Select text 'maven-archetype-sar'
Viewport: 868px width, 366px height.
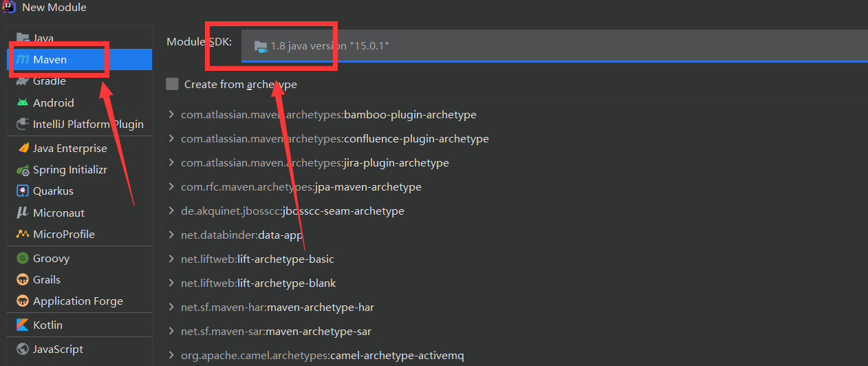pyautogui.click(x=318, y=332)
